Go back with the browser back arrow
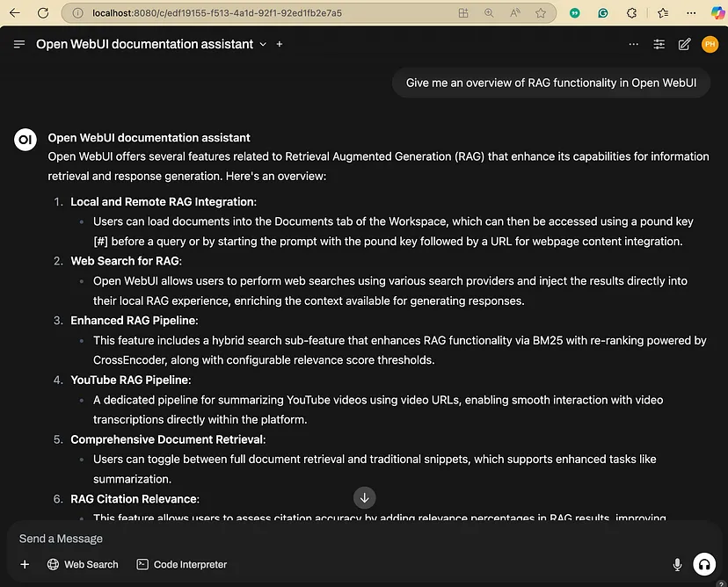The image size is (728, 587). (x=15, y=13)
